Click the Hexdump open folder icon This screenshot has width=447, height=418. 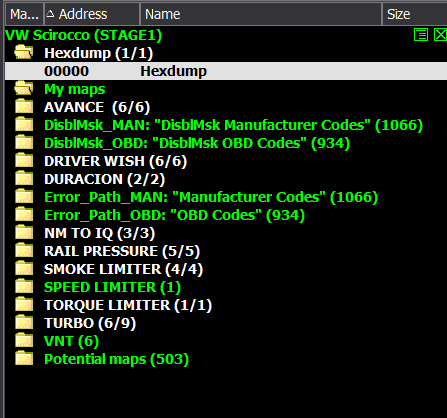[x=24, y=52]
